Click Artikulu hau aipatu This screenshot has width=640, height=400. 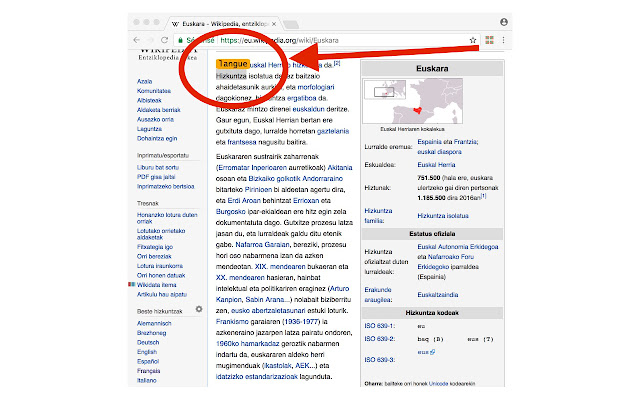coord(162,294)
